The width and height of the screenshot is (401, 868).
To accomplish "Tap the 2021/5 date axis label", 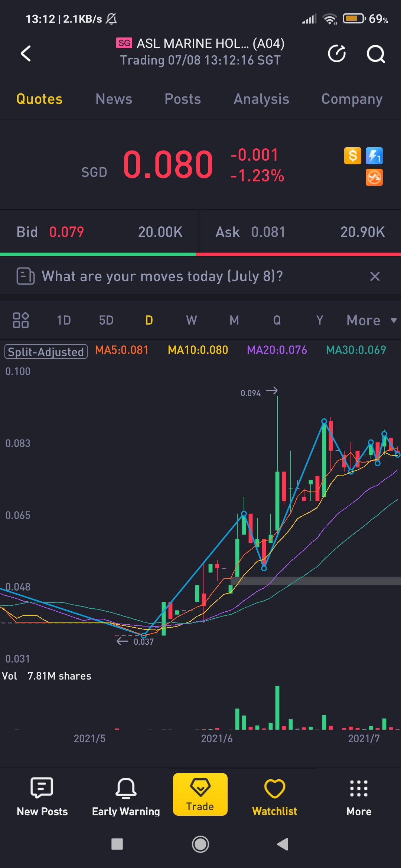I will click(89, 739).
